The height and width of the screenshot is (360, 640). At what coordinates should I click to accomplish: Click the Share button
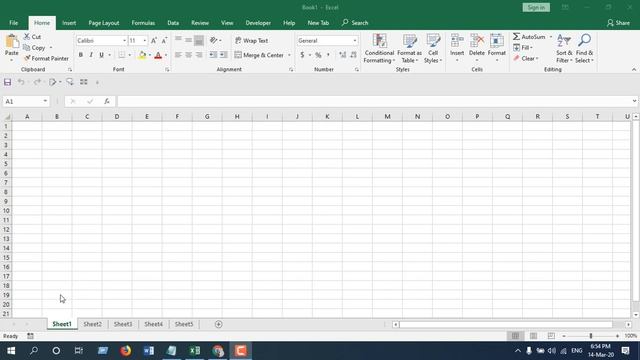pos(618,23)
